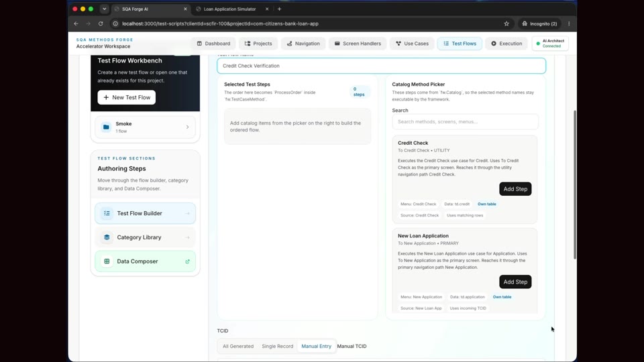Open the Data Composer section
The width and height of the screenshot is (644, 362).
(x=145, y=261)
